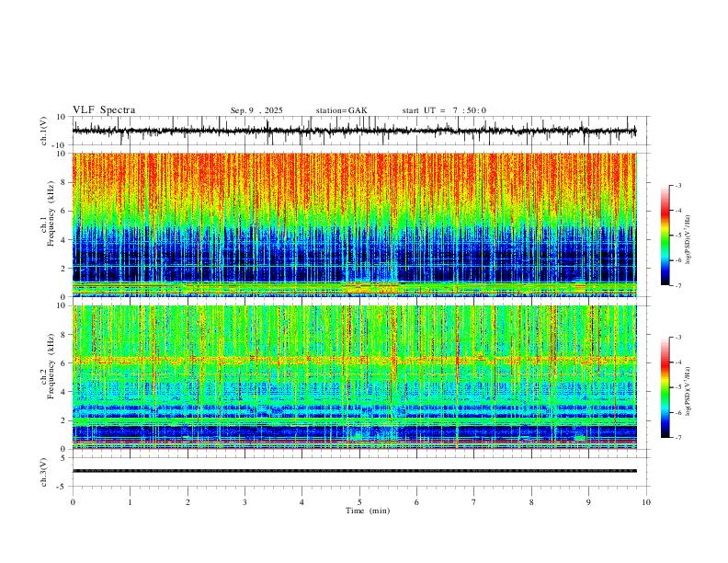The height and width of the screenshot is (563, 728).
Task: Click the "ch.1(V)" axis label
Action: coord(44,131)
